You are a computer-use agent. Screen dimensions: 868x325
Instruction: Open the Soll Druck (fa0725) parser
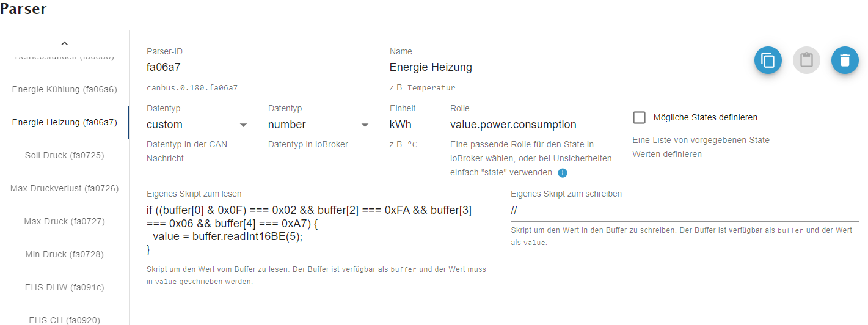(x=64, y=155)
